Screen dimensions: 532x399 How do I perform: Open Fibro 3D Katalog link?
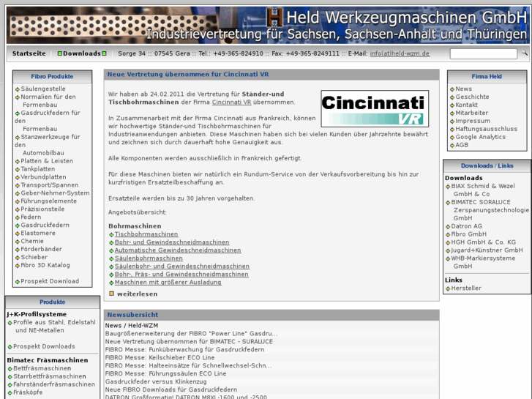[x=45, y=265]
